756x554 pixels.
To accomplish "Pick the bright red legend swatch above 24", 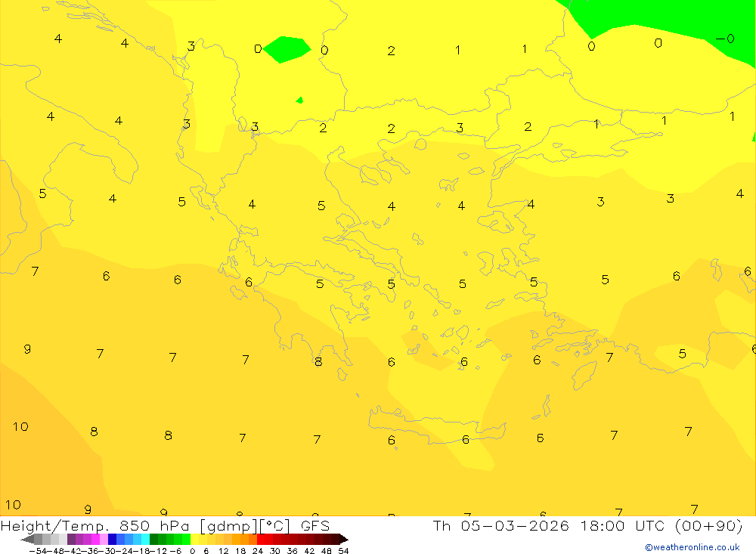I will pos(261,539).
